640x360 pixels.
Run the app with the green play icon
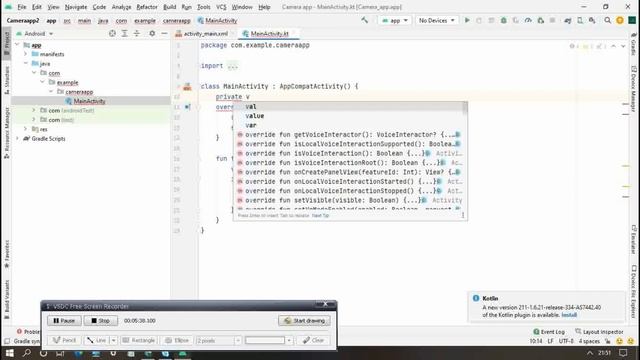pyautogui.click(x=467, y=20)
